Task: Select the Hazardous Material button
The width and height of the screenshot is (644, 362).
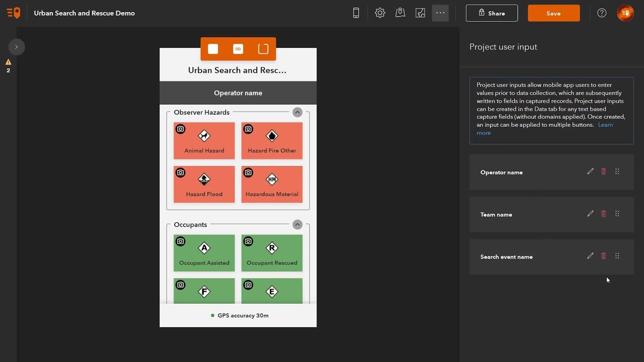Action: (272, 185)
